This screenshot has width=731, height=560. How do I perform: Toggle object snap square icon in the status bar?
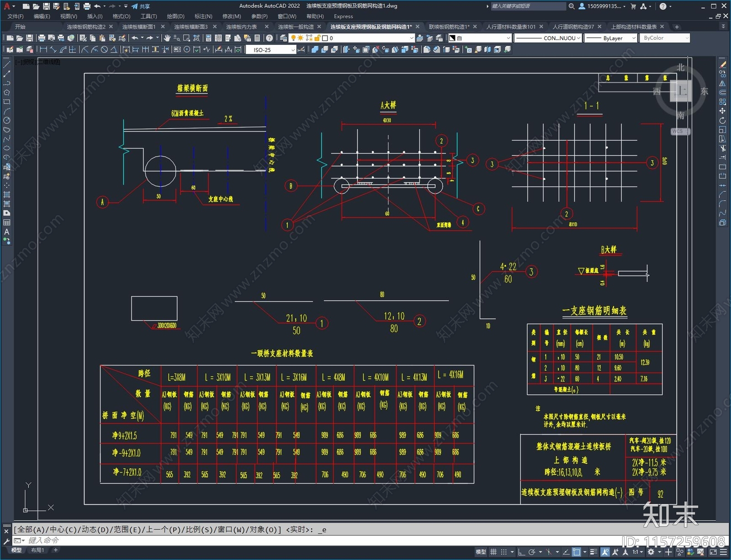pyautogui.click(x=577, y=552)
